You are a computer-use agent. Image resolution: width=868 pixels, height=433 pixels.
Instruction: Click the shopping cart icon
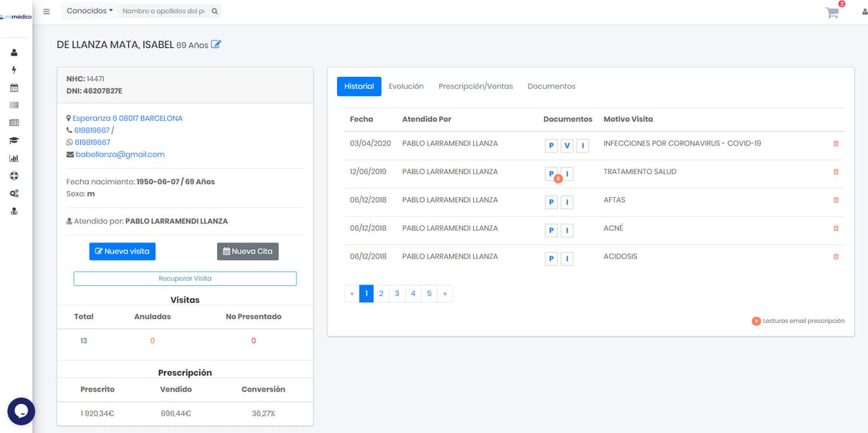[x=833, y=12]
